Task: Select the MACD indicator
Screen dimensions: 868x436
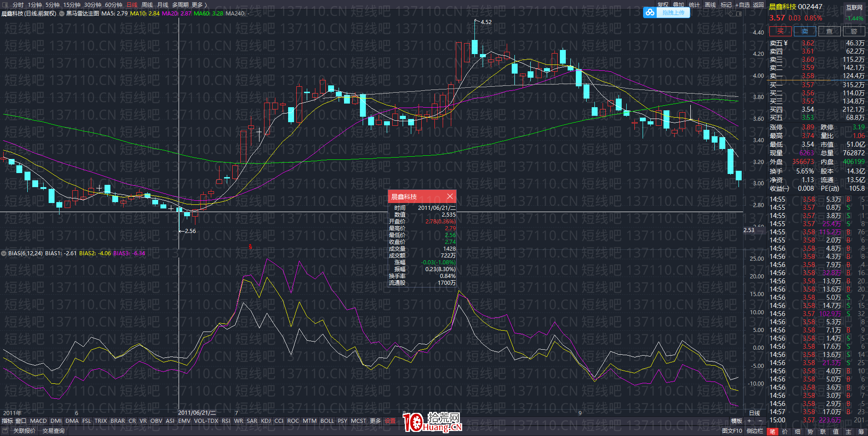Action: [39, 421]
